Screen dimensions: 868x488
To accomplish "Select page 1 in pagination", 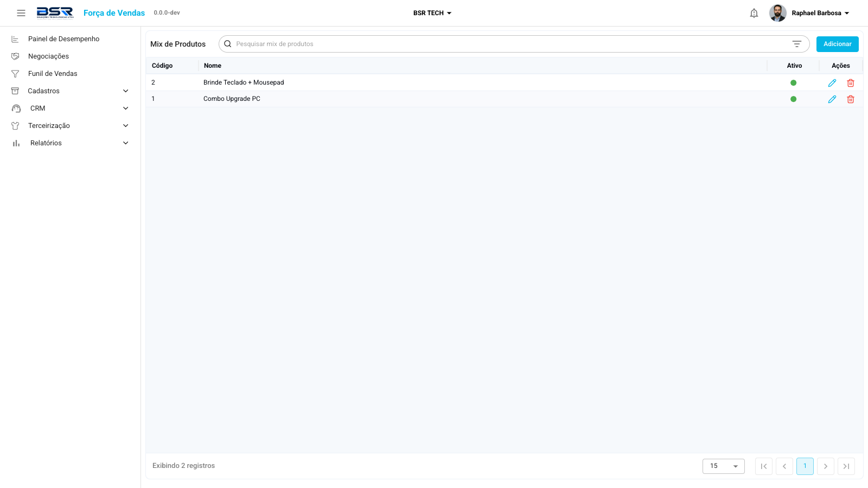I will click(805, 466).
